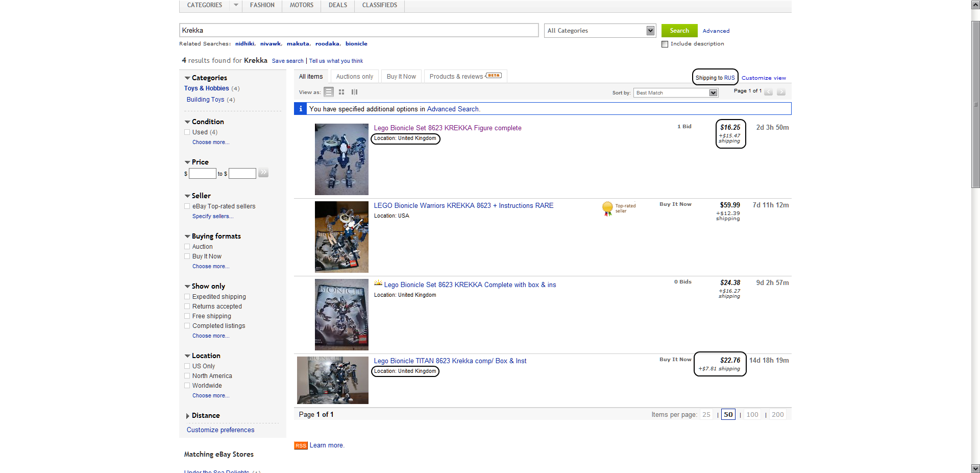Screen dimensions: 980x473
Task: Open thumbnail of Warriors KREKKA Instructions RARE
Action: point(341,237)
